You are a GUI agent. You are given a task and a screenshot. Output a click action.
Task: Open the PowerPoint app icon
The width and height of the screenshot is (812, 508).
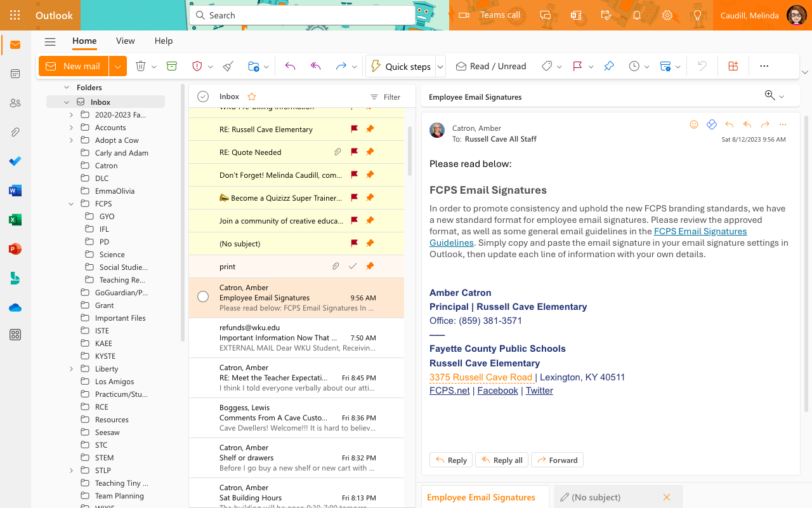point(15,249)
